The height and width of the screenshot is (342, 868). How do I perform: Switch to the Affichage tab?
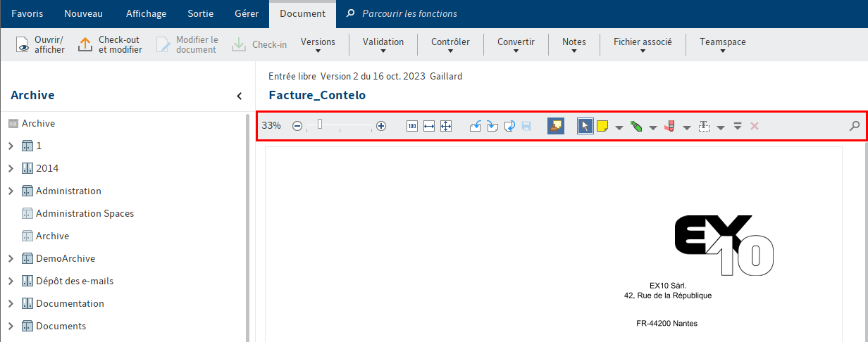146,13
